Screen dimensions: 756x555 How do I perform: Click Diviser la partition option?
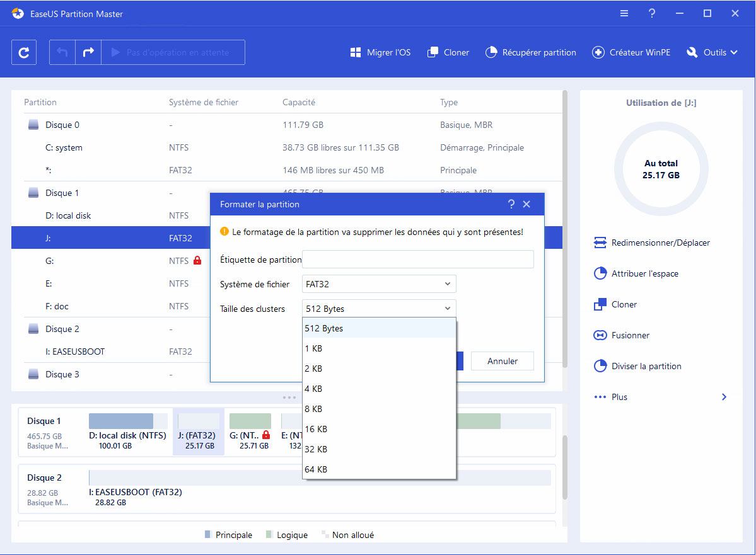(637, 365)
